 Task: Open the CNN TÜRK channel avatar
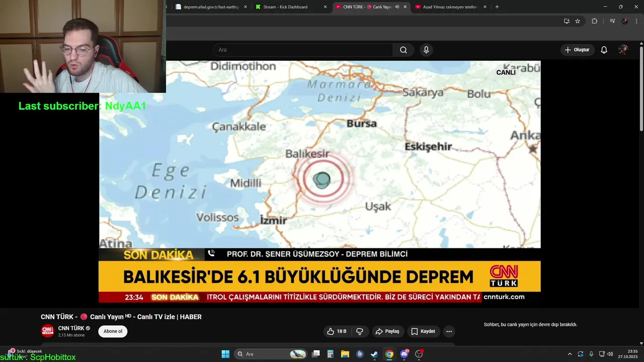click(47, 331)
